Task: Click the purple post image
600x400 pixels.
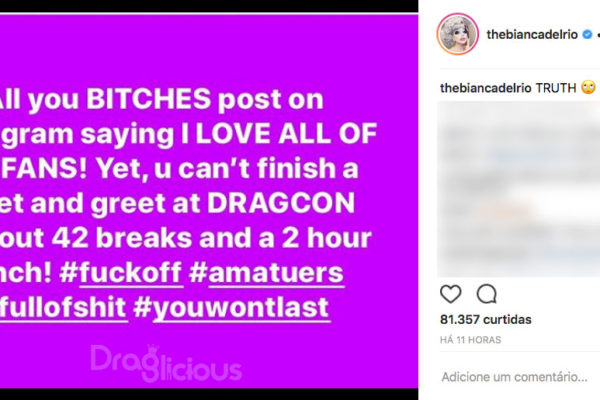Action: pos(209,201)
